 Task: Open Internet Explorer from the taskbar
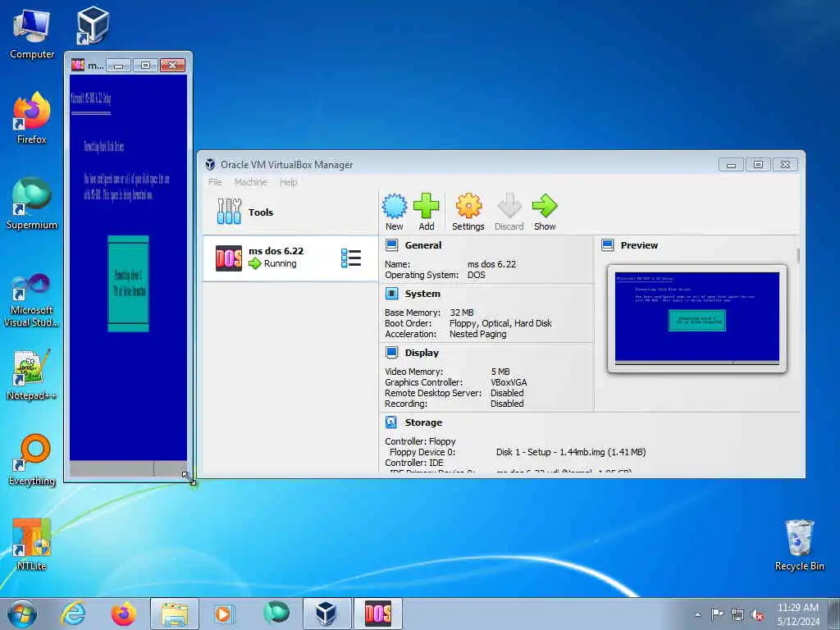pyautogui.click(x=73, y=614)
